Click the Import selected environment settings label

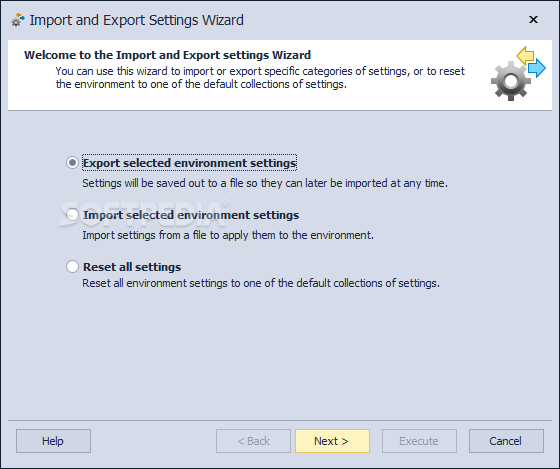click(x=191, y=215)
